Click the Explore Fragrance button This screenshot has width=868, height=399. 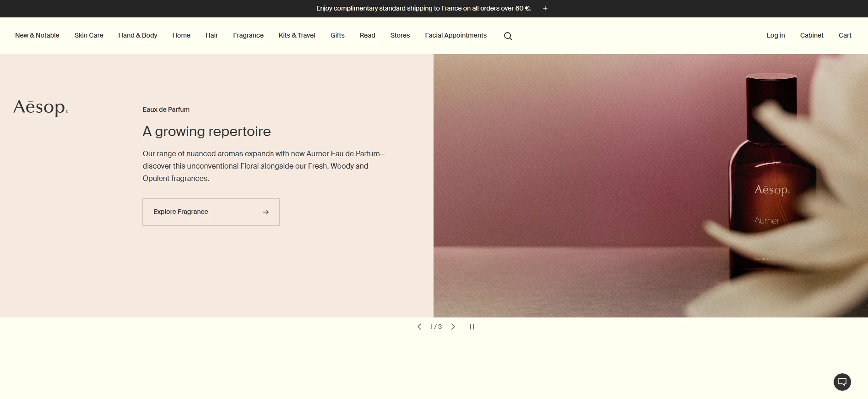[x=211, y=212]
